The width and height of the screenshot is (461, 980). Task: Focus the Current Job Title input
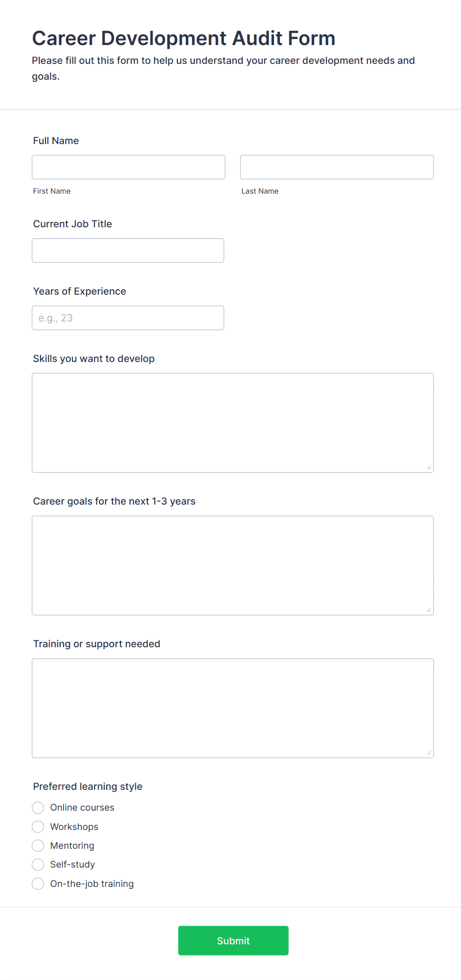(x=128, y=250)
